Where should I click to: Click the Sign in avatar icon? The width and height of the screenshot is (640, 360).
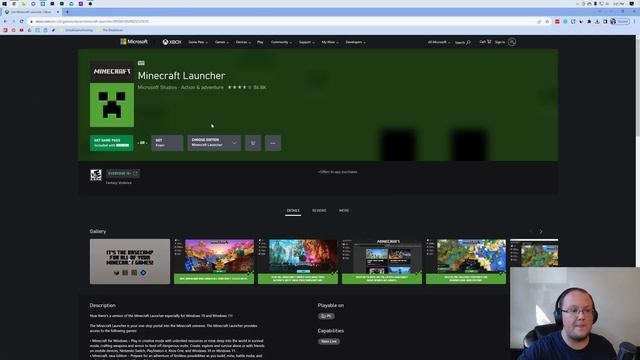pos(512,42)
